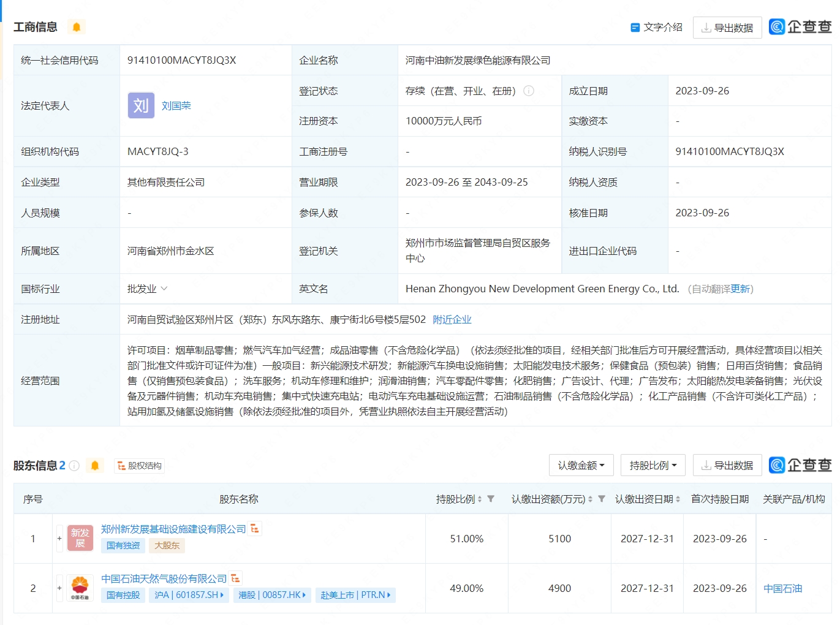Click 中国石油 shareholder logo
Screen dimensions: 840x625
(x=80, y=588)
